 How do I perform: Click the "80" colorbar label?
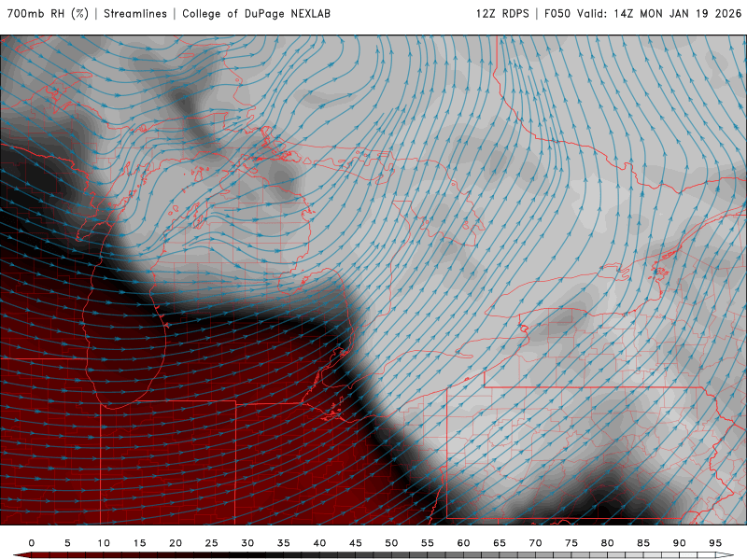tap(608, 543)
